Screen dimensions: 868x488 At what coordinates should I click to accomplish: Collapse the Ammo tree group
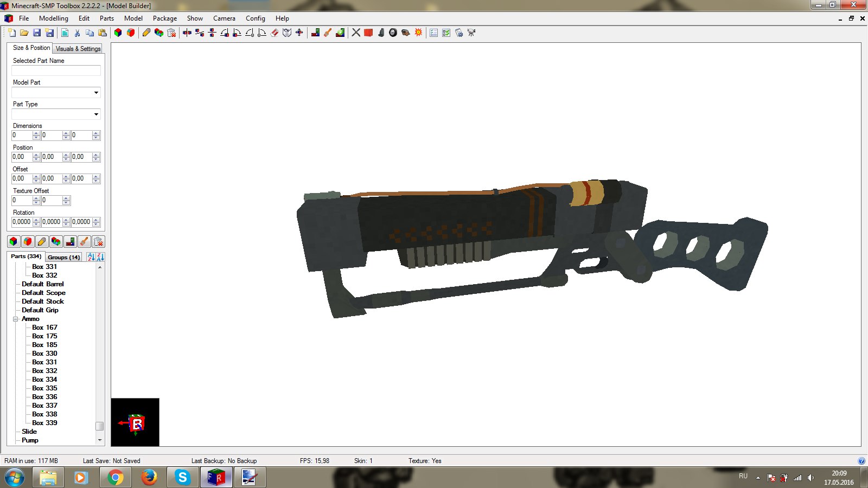point(16,319)
